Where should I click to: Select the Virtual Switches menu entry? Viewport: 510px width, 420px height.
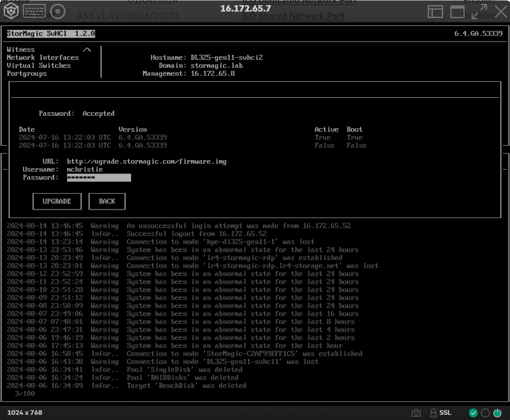point(39,66)
